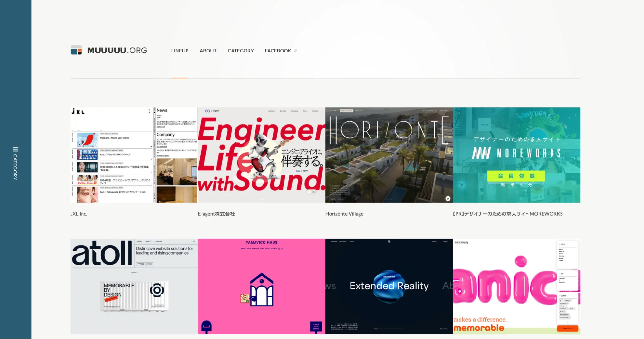This screenshot has width=644, height=339.
Task: Go to the ABOUT page
Action: 208,51
